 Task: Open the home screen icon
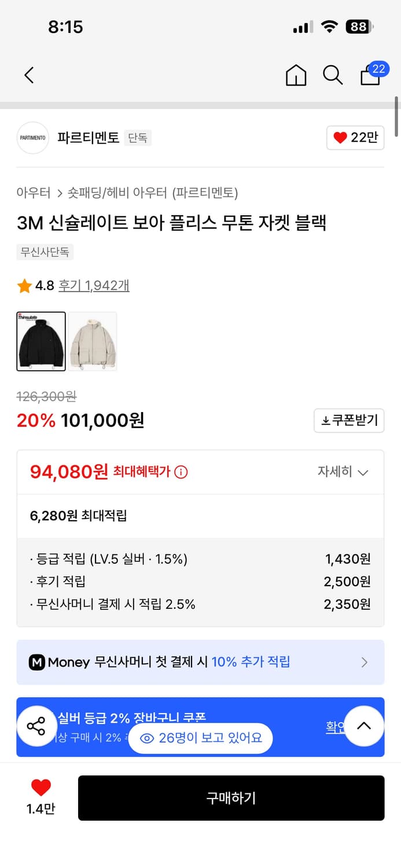coord(296,75)
